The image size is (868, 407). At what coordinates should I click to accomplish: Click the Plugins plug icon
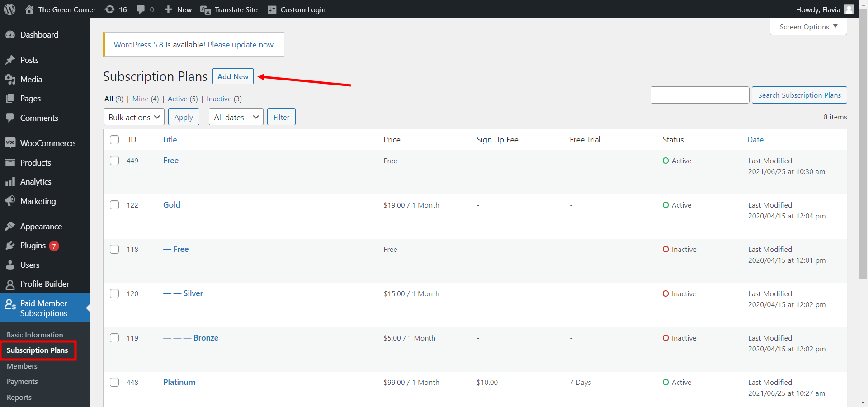coord(10,246)
